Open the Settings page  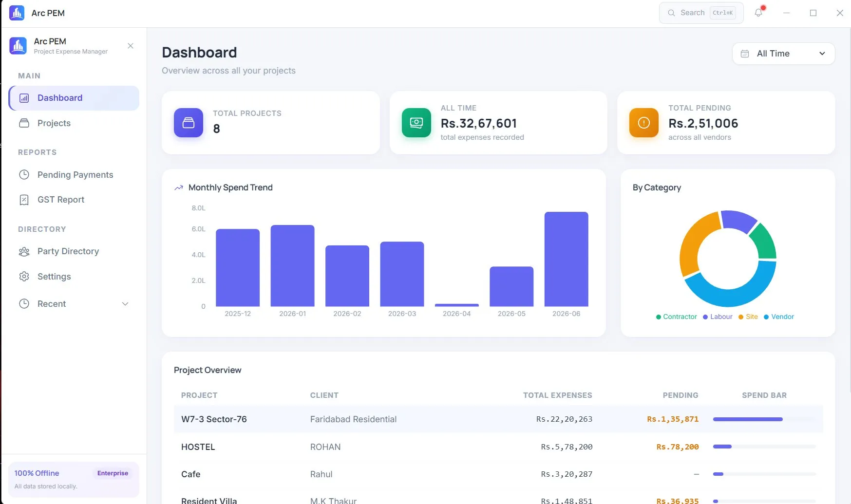(x=74, y=277)
